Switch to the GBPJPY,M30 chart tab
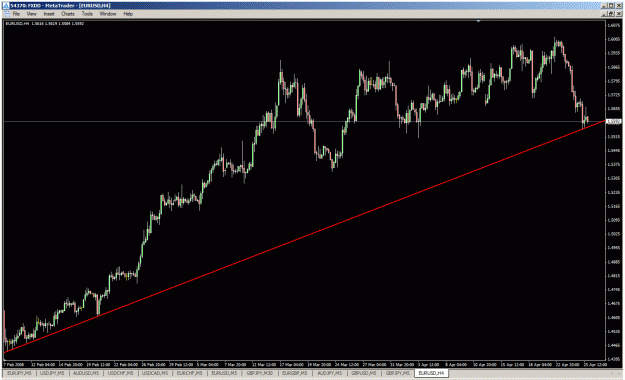 point(259,373)
